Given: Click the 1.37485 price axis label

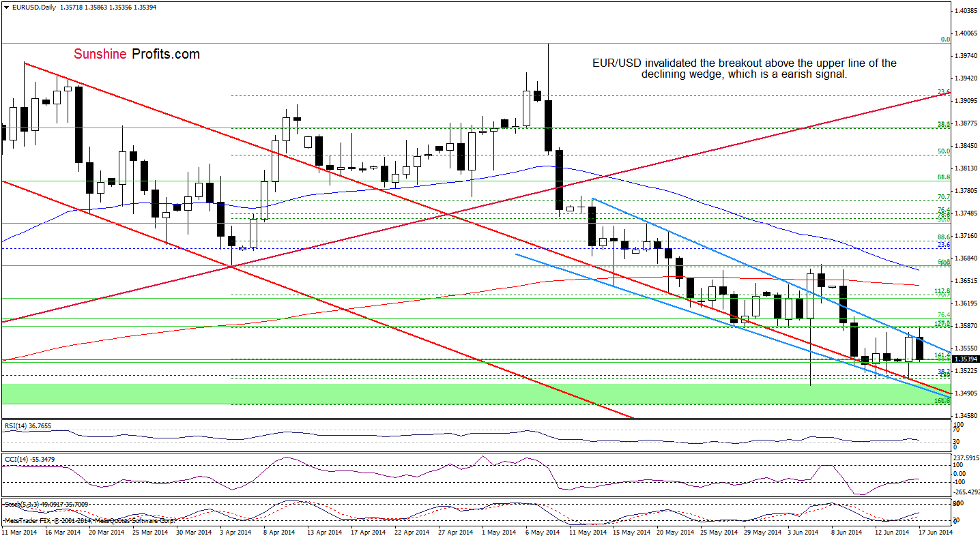Looking at the screenshot, I should (x=966, y=213).
